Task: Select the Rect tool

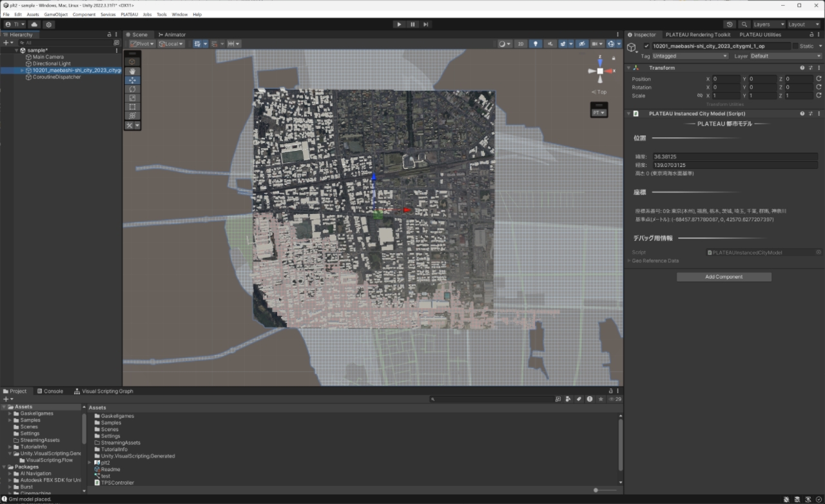Action: (x=132, y=107)
